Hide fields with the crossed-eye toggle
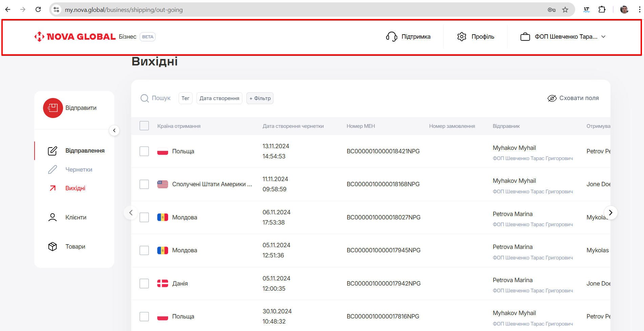The image size is (644, 331). [552, 98]
